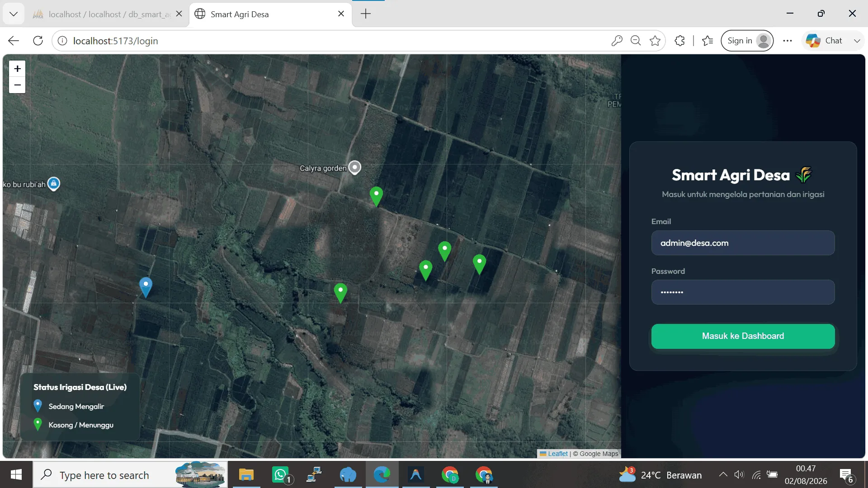Focus the Password input field
Screen dimensions: 868x488
[743, 292]
